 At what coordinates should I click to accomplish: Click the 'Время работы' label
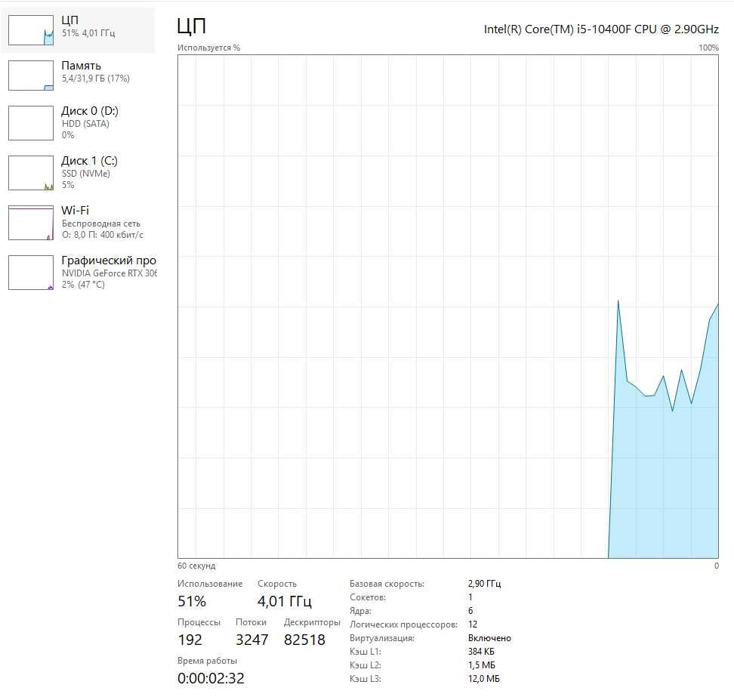[x=207, y=661]
